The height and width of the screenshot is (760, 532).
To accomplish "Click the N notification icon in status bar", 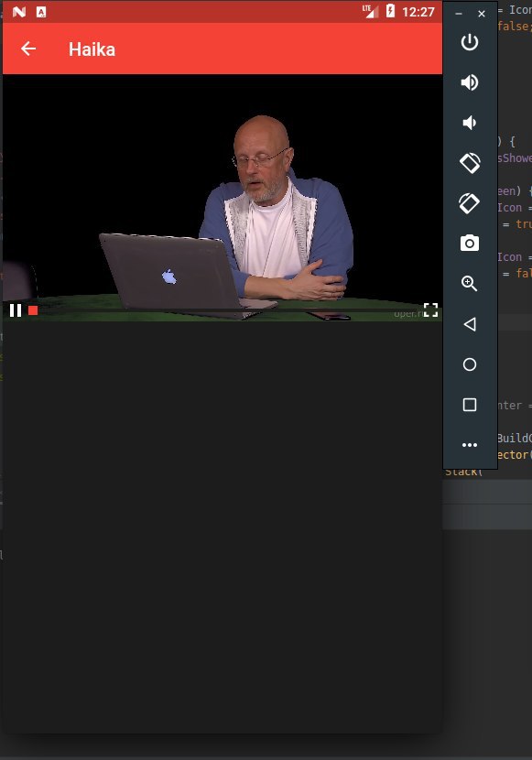I will [19, 12].
